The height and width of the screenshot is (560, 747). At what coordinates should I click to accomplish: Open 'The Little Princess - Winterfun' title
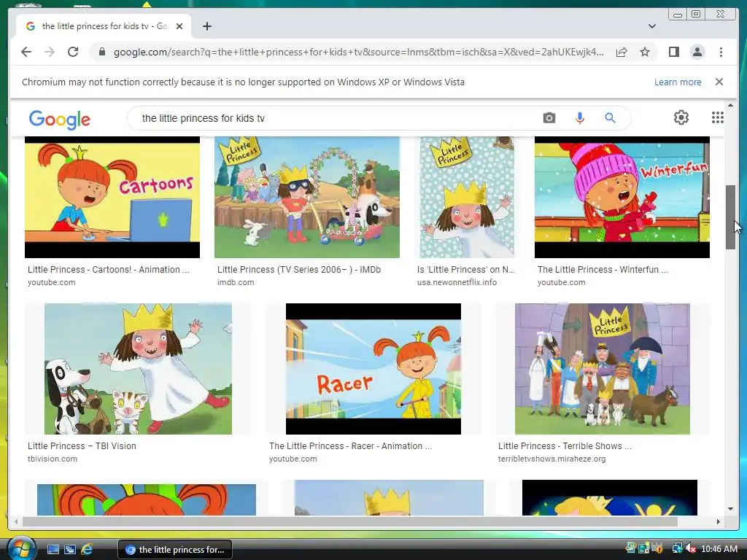coord(603,270)
